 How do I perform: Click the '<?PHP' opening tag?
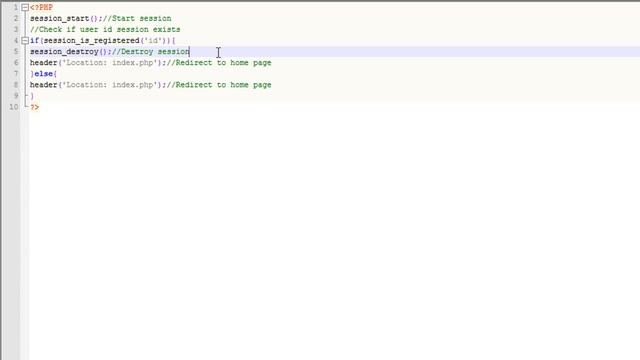point(41,7)
